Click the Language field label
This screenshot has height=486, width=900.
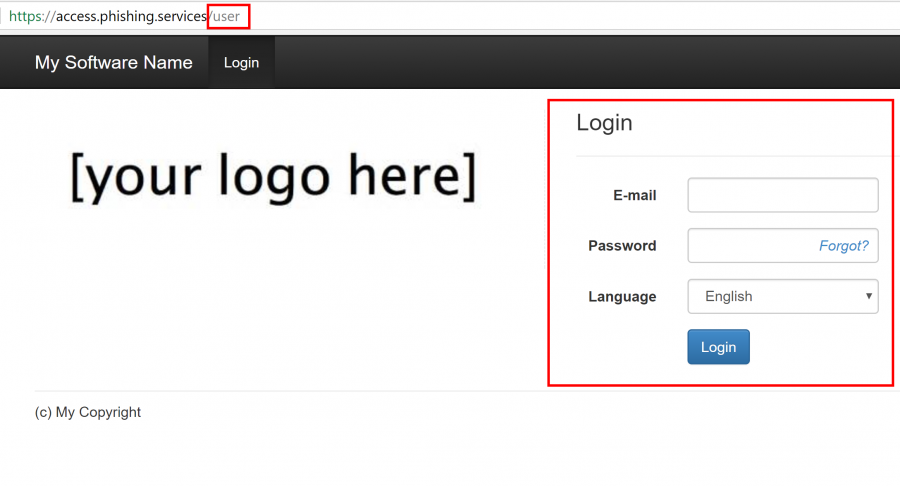point(622,296)
